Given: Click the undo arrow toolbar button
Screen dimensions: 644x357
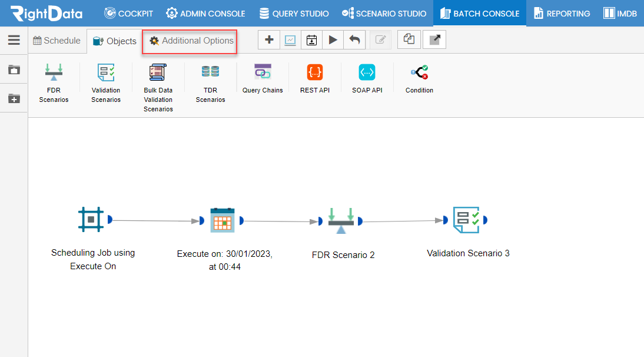Looking at the screenshot, I should (x=354, y=40).
